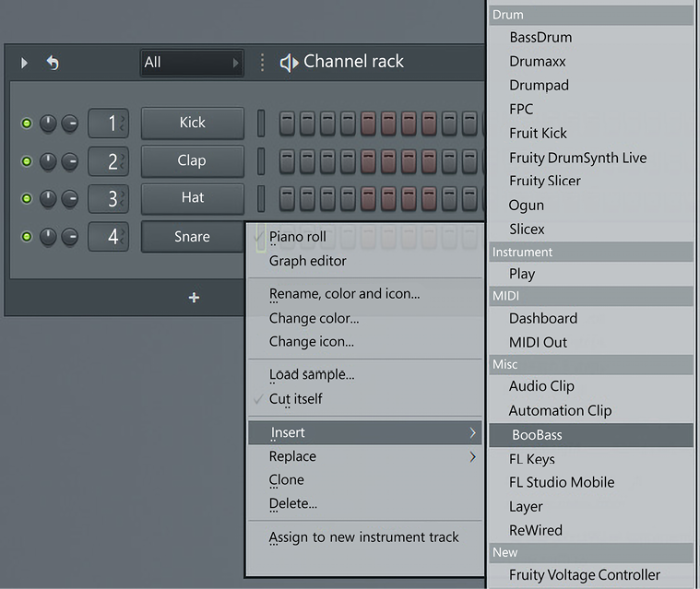Insert Automation Clip channel
Image resolution: width=700 pixels, height=589 pixels.
591,410
